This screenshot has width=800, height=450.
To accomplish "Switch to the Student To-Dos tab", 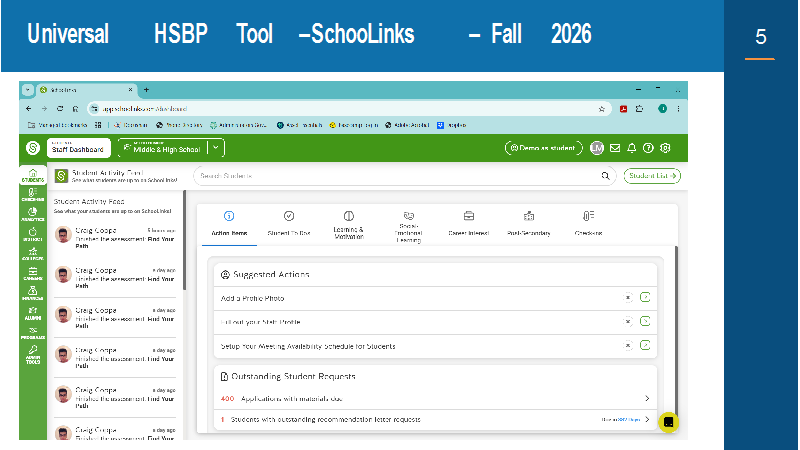I will coord(289,224).
